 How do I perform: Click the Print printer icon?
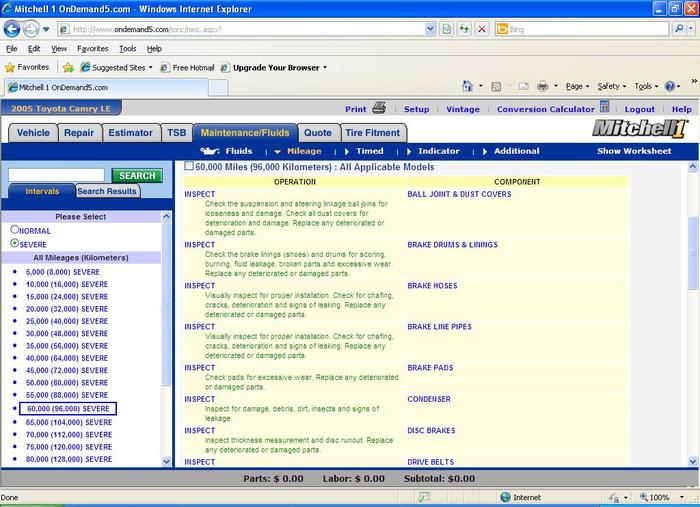pos(379,108)
